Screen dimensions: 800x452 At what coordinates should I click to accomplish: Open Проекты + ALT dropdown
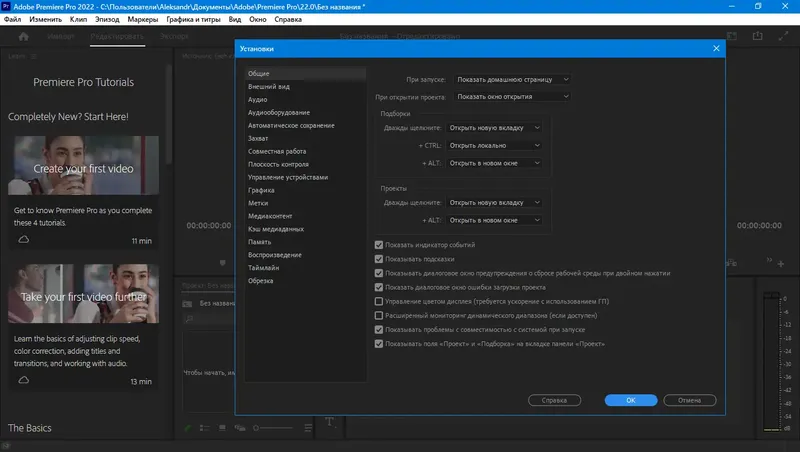(x=494, y=220)
